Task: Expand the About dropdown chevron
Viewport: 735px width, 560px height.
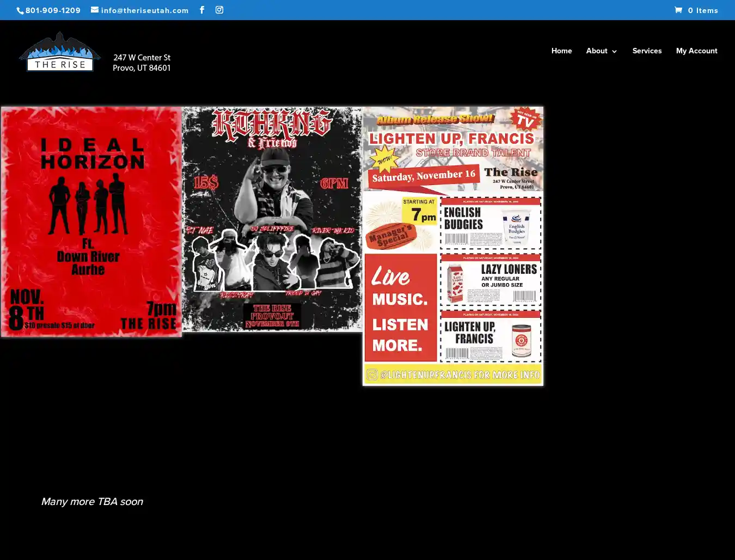Action: click(x=615, y=52)
